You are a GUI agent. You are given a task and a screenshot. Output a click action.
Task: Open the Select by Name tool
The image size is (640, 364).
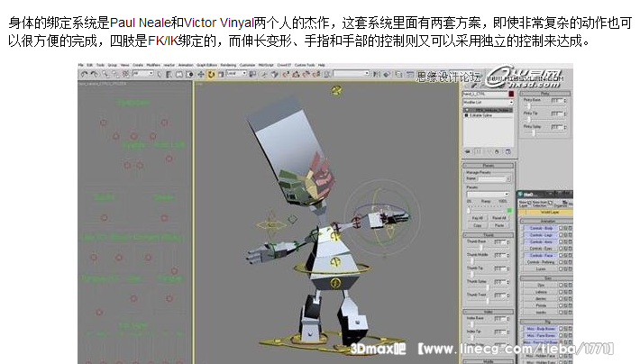click(169, 75)
